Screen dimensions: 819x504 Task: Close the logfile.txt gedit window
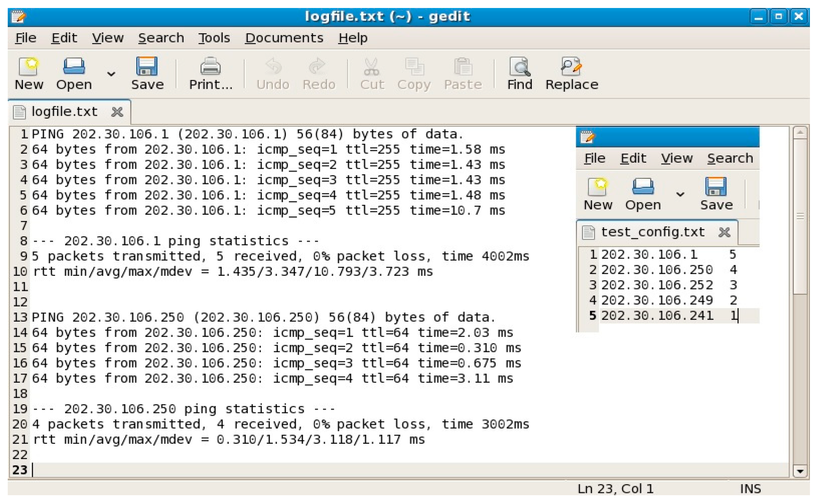[799, 16]
